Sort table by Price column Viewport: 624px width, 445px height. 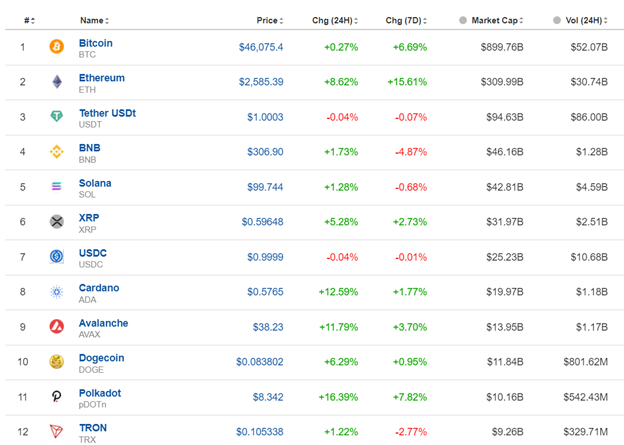(x=268, y=20)
